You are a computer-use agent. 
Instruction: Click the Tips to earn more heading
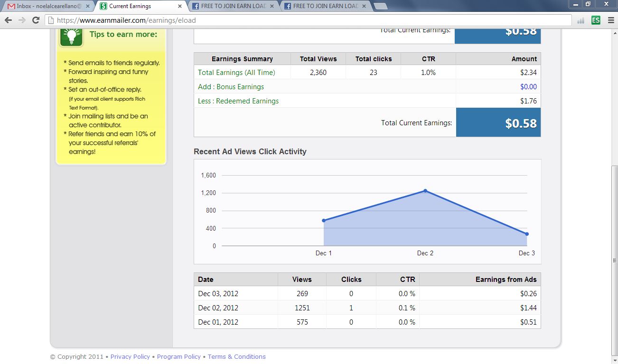123,34
